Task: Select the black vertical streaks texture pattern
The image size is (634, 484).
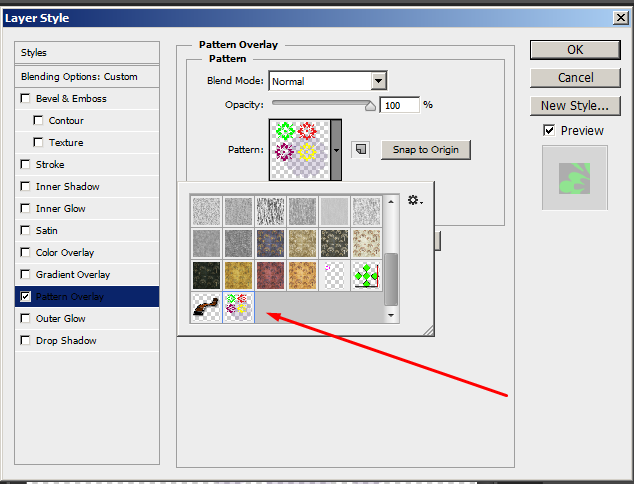Action: click(270, 211)
